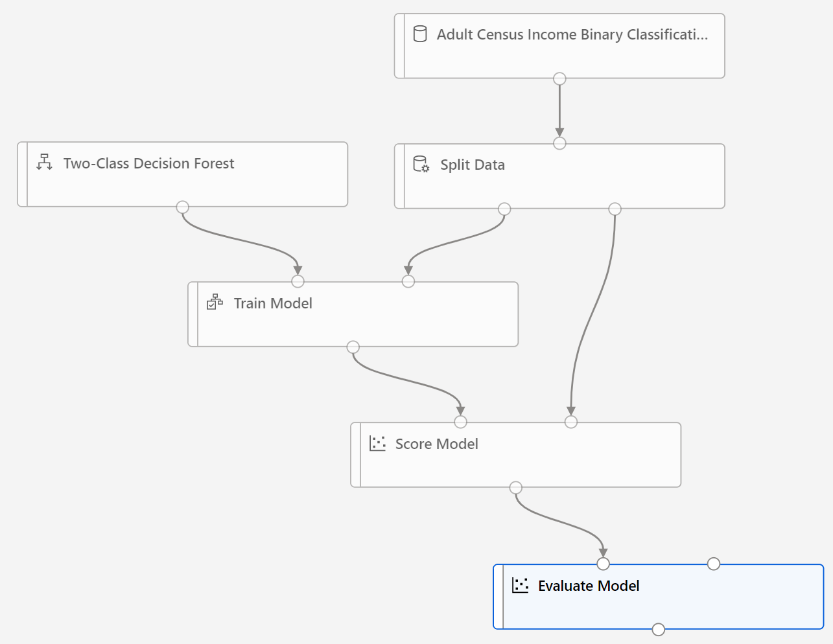This screenshot has width=833, height=644.
Task: Click the Train Model icon
Action: click(215, 302)
